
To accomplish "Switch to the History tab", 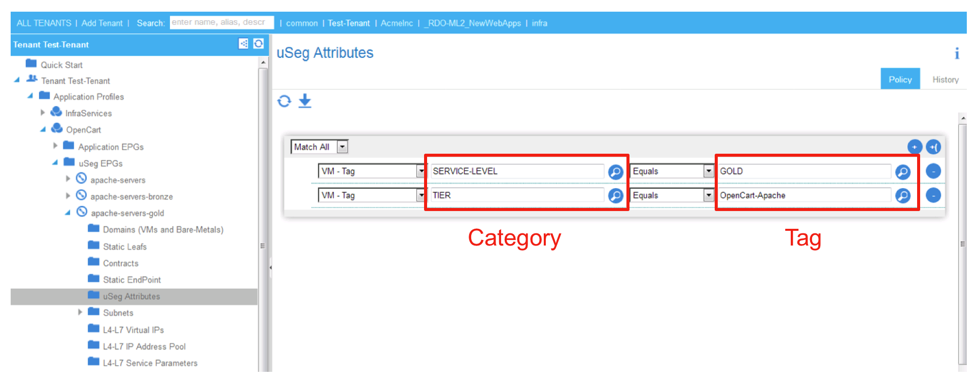I will 945,80.
